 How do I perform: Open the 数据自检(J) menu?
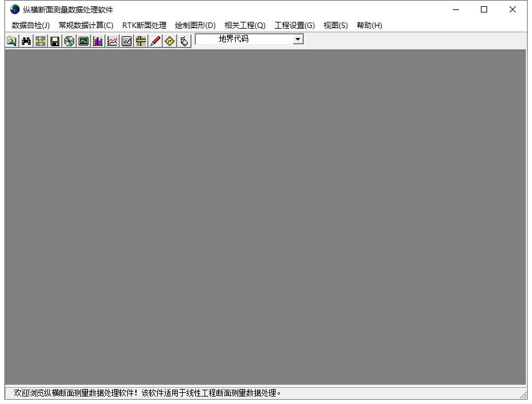31,26
